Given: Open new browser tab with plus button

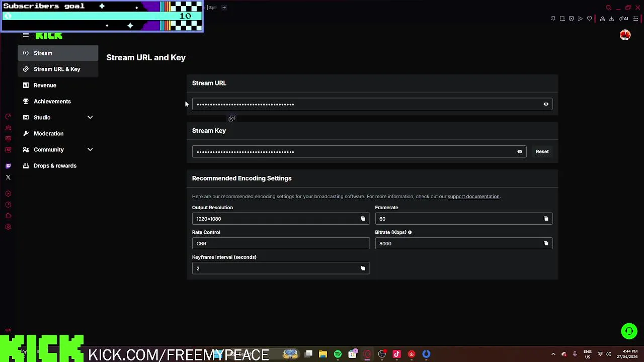Looking at the screenshot, I should (224, 8).
